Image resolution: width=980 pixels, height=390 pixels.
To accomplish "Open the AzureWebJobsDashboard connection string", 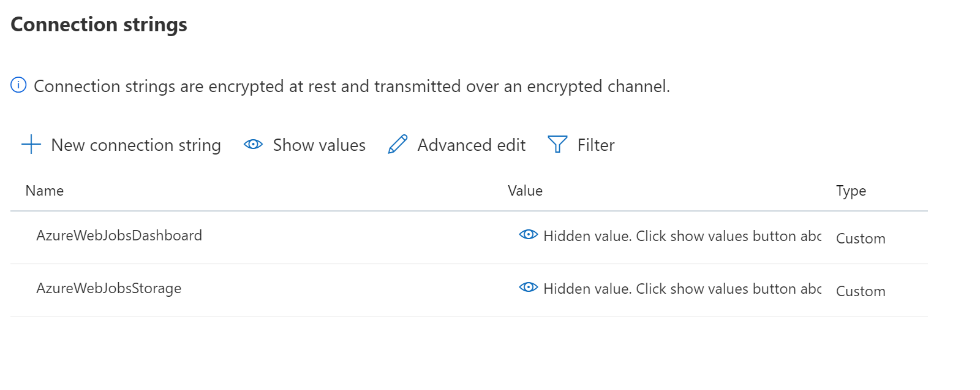I will click(x=119, y=236).
